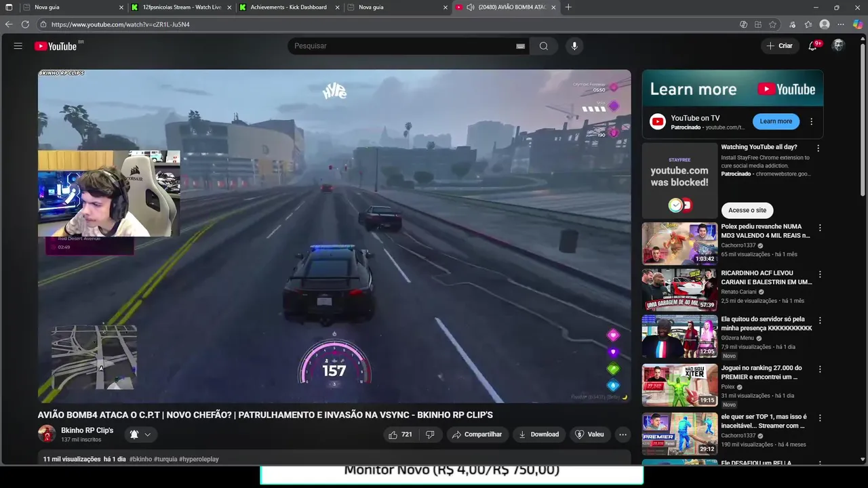Viewport: 868px width, 488px height.
Task: Click the #bkinho hashtag
Action: coord(140,459)
